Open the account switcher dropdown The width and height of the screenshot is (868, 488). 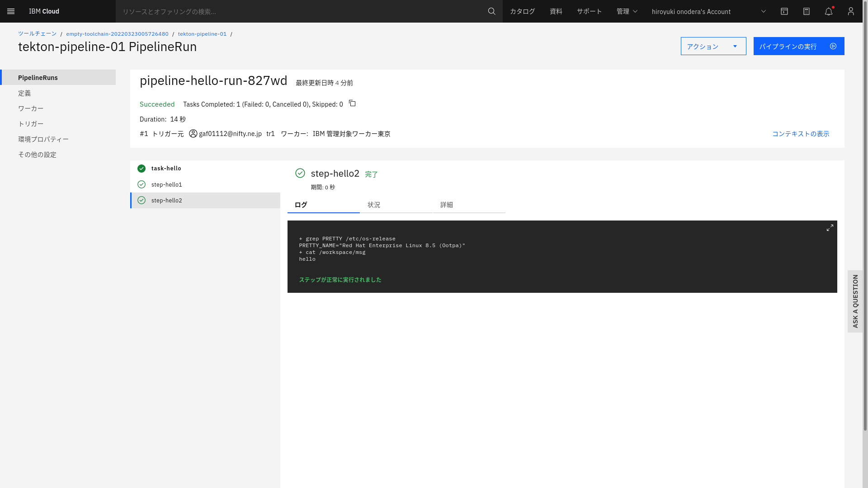[x=763, y=11]
